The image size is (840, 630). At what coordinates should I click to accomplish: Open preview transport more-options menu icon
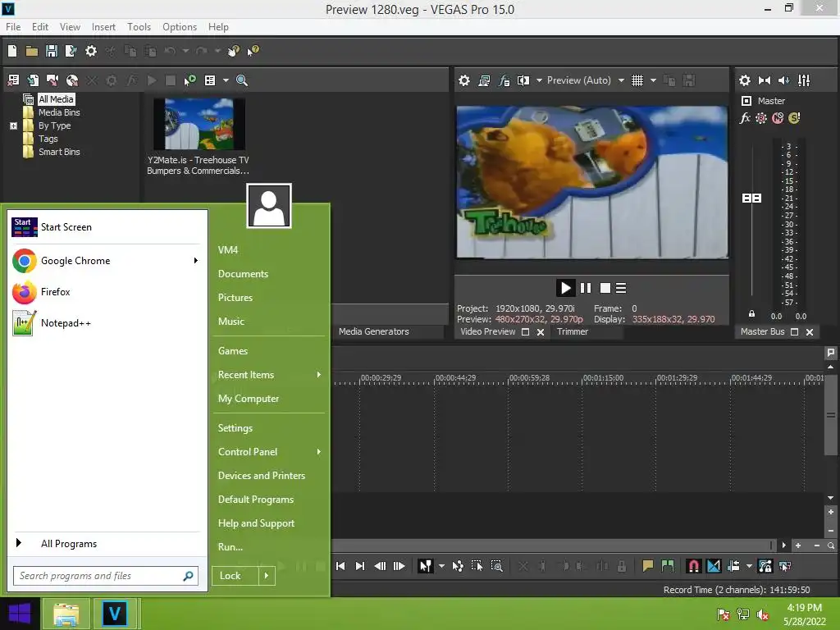(x=621, y=288)
